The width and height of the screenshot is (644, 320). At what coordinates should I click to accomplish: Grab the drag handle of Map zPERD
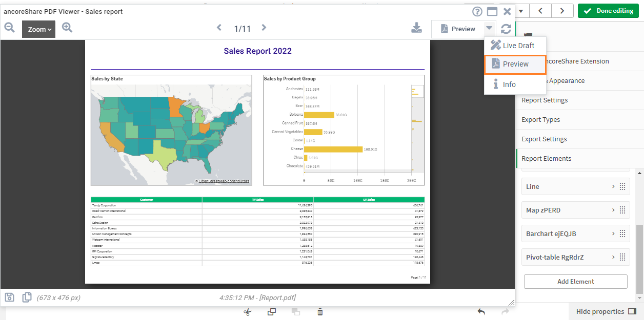pyautogui.click(x=623, y=210)
